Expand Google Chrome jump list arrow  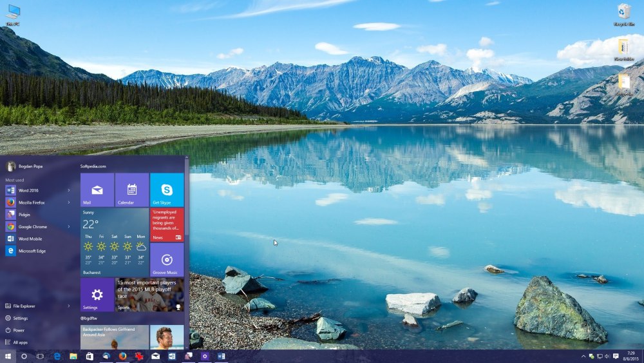coord(69,226)
